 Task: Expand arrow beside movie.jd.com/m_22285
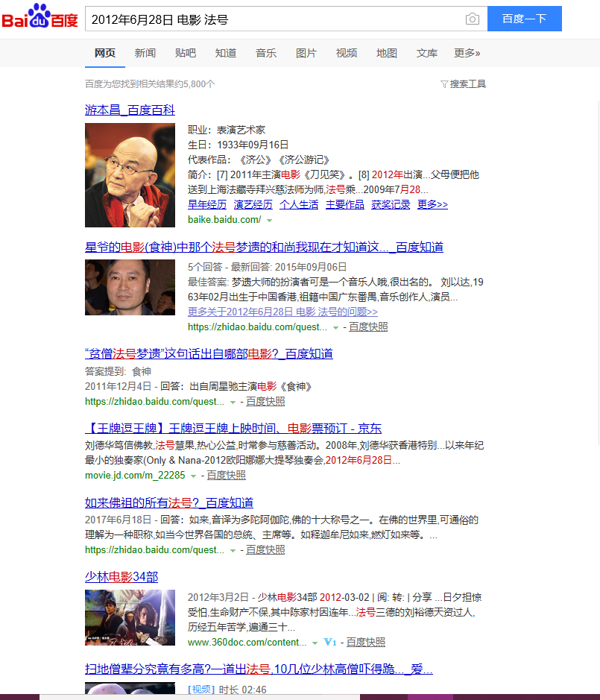pos(193,476)
